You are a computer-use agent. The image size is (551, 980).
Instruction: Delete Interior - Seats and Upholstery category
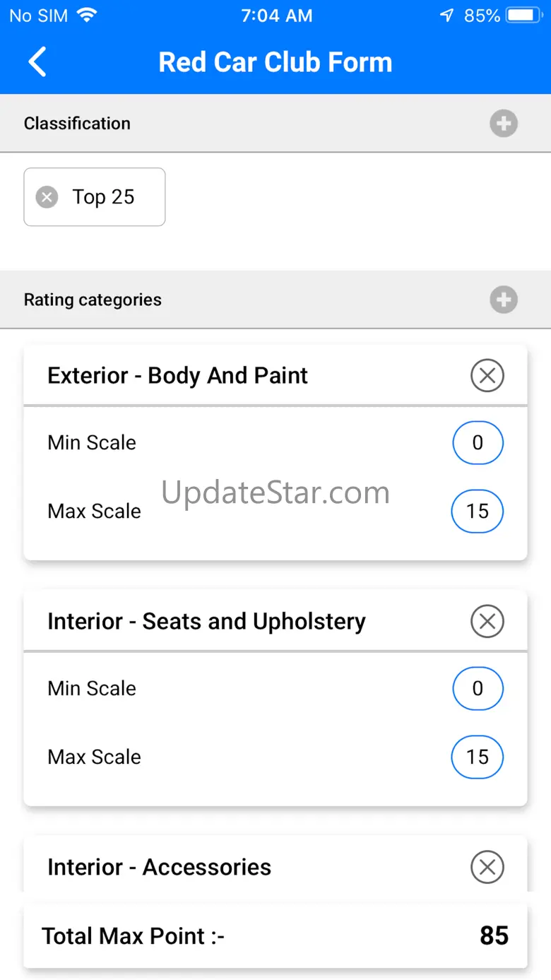[487, 621]
